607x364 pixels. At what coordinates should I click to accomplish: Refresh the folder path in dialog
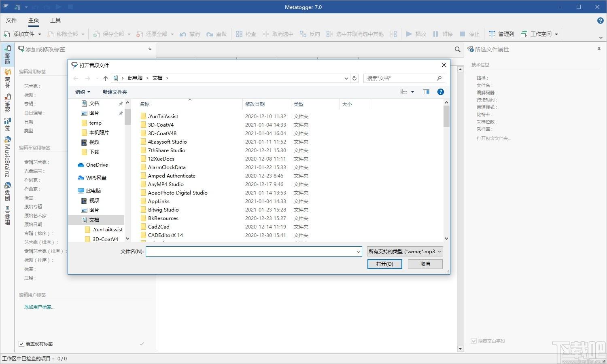[354, 78]
